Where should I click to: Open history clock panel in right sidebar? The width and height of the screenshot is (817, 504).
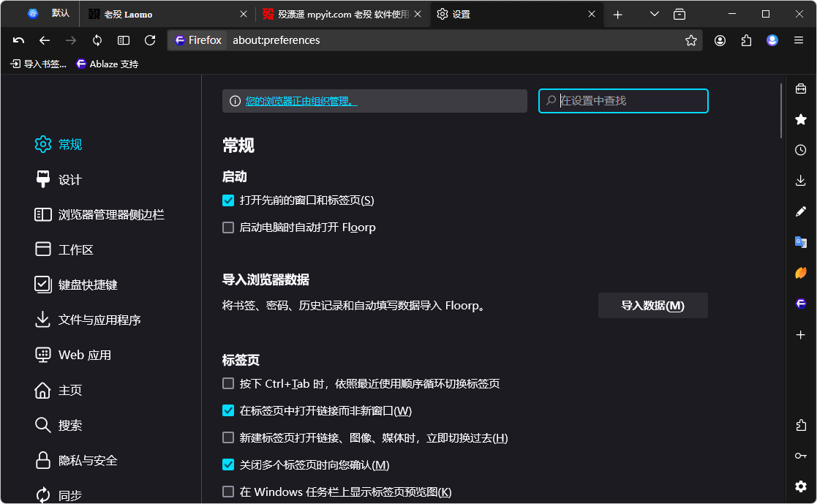coord(801,150)
